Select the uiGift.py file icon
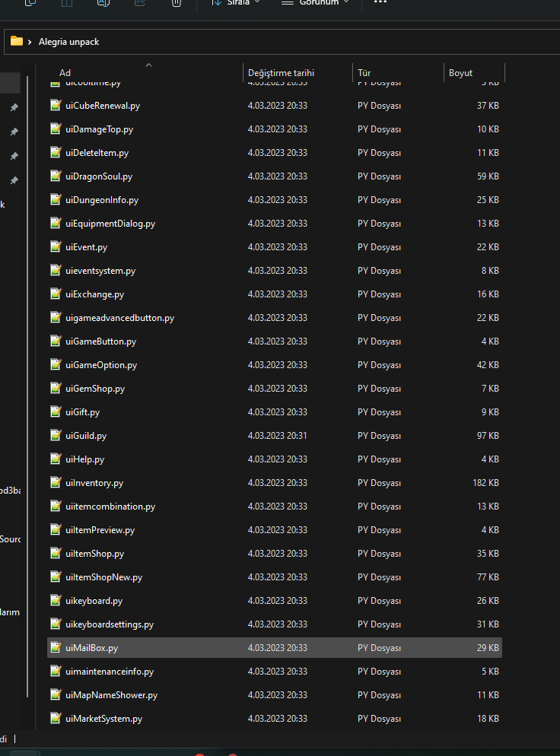This screenshot has height=756, width=560. coord(56,411)
